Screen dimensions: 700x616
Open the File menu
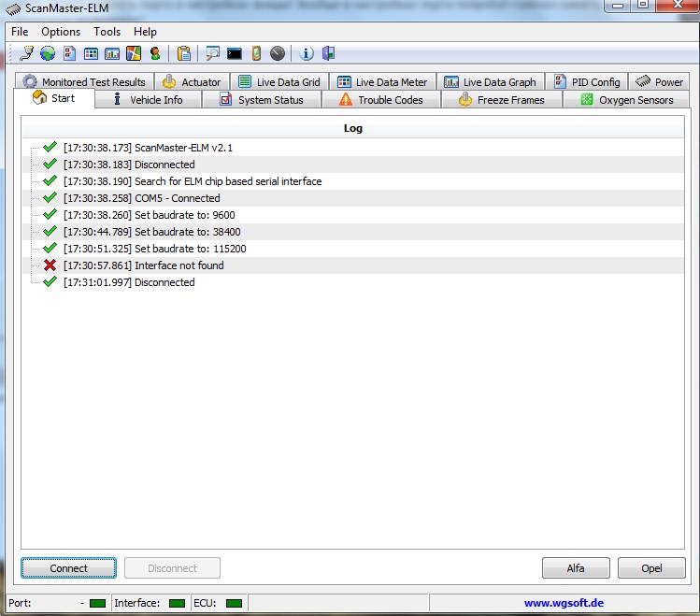[20, 32]
